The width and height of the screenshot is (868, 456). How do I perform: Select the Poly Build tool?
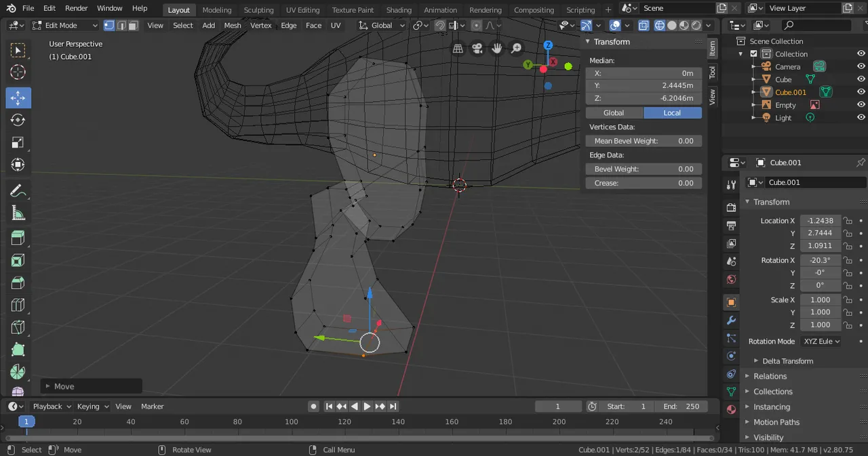tap(18, 350)
